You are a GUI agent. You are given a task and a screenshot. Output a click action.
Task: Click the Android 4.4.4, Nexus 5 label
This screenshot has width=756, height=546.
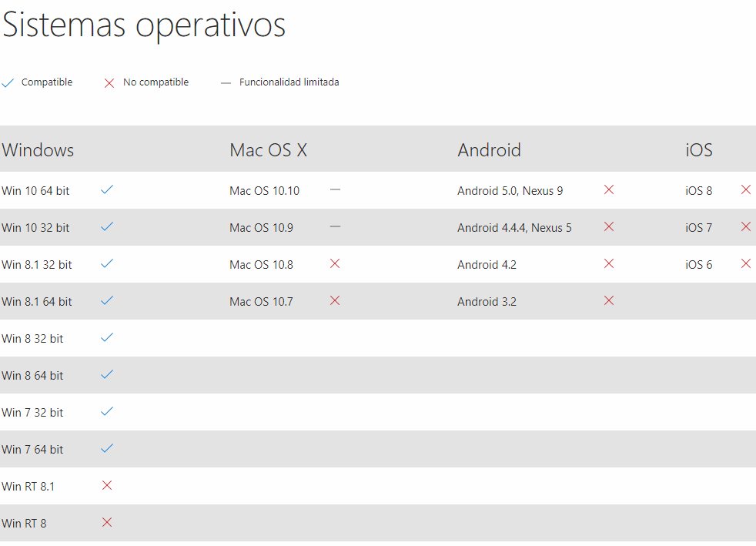514,228
